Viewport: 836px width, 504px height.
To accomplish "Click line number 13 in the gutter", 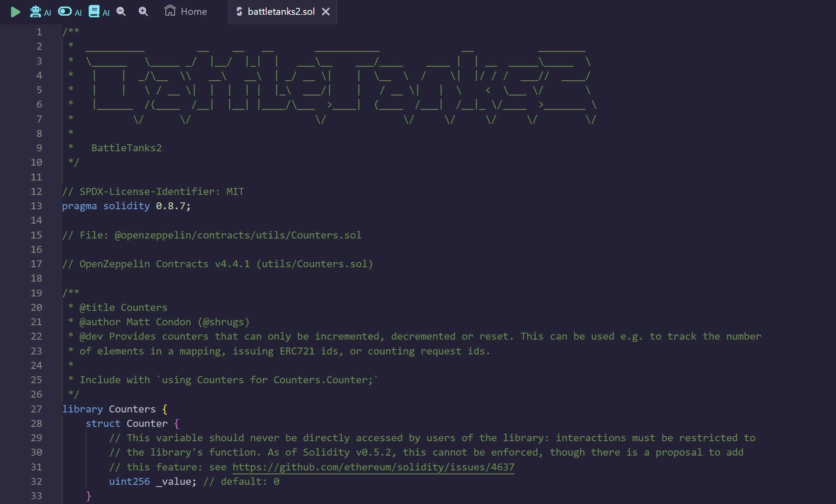I will (x=36, y=206).
